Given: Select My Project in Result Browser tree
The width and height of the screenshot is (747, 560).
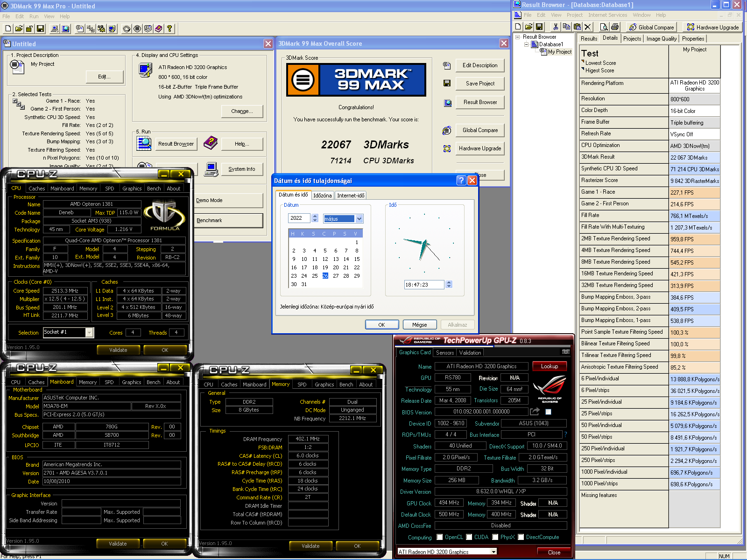Looking at the screenshot, I should click(x=559, y=52).
